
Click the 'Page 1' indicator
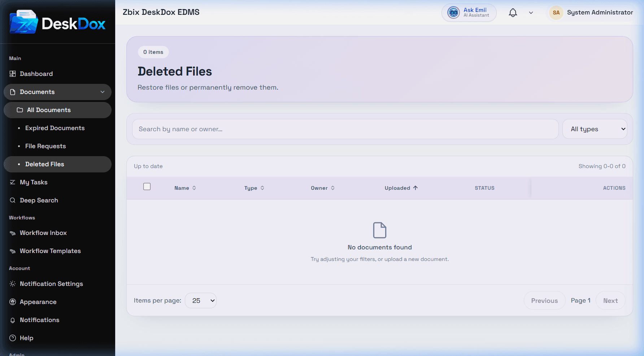click(580, 301)
